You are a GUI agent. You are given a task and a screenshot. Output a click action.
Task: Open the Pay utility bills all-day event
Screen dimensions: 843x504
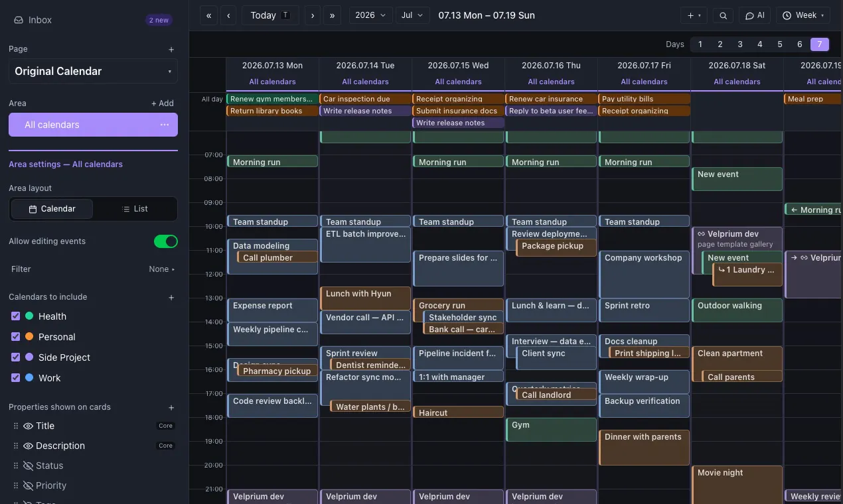[644, 99]
